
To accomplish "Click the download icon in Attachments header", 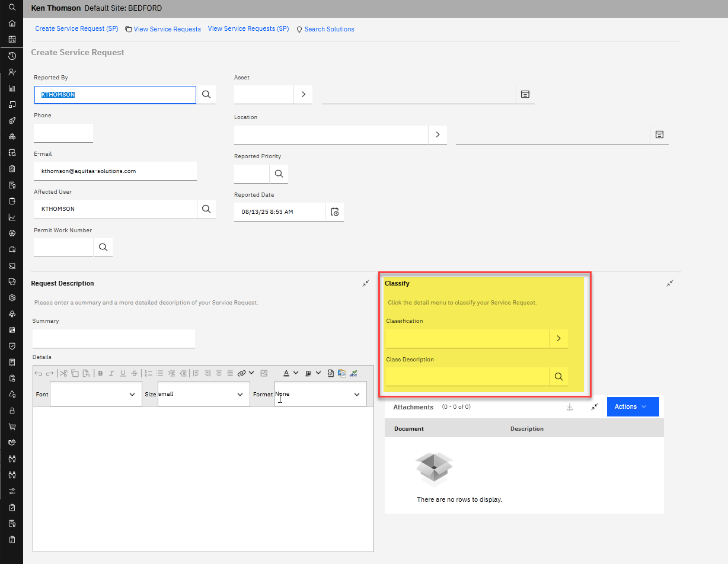I will pos(570,407).
